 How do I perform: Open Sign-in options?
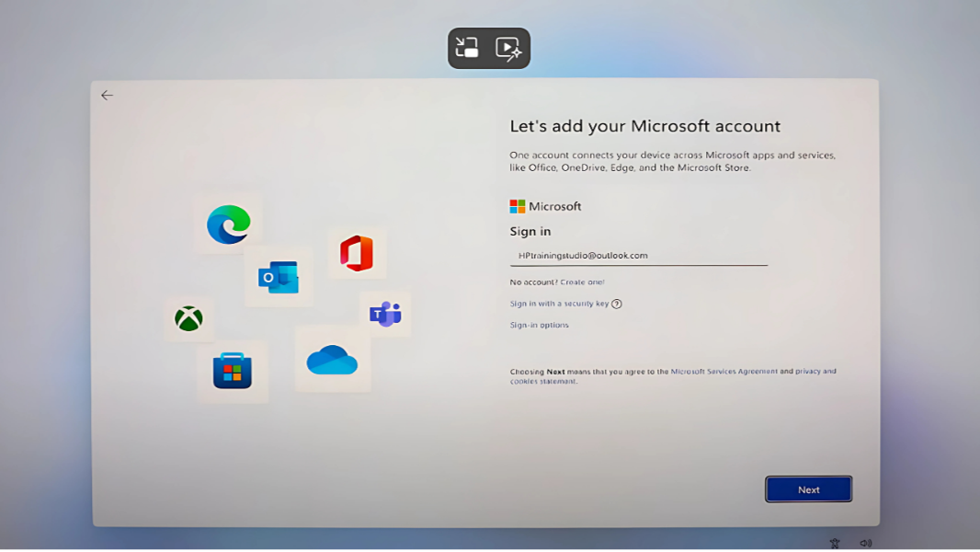click(x=540, y=325)
